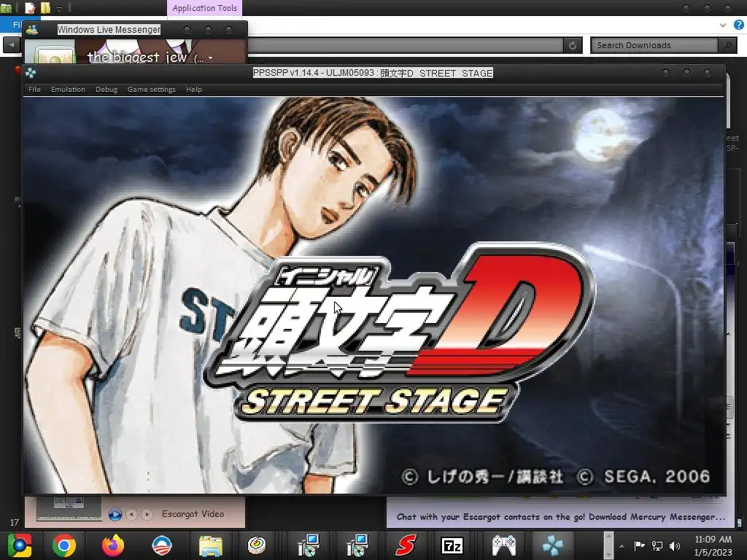The height and width of the screenshot is (560, 747).
Task: Click the Start button on taskbar
Action: point(19,545)
